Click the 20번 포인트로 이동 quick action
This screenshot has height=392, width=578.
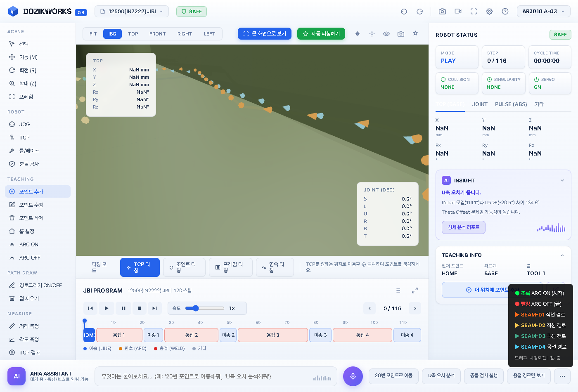[394, 376]
